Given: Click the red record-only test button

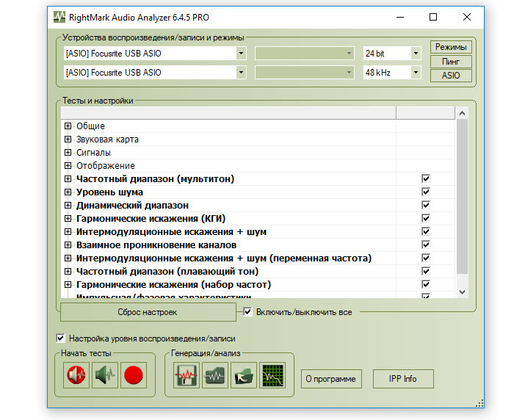Looking at the screenshot, I should tap(134, 375).
